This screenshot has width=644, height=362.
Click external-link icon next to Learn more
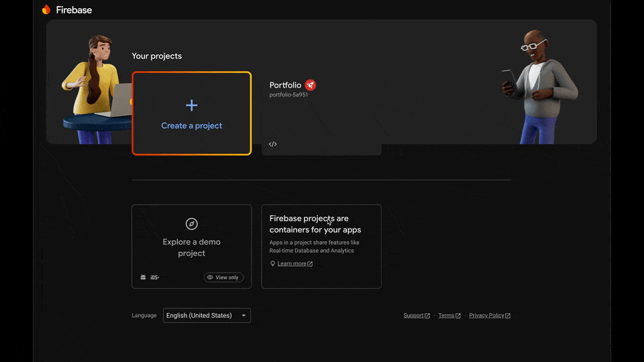point(310,264)
